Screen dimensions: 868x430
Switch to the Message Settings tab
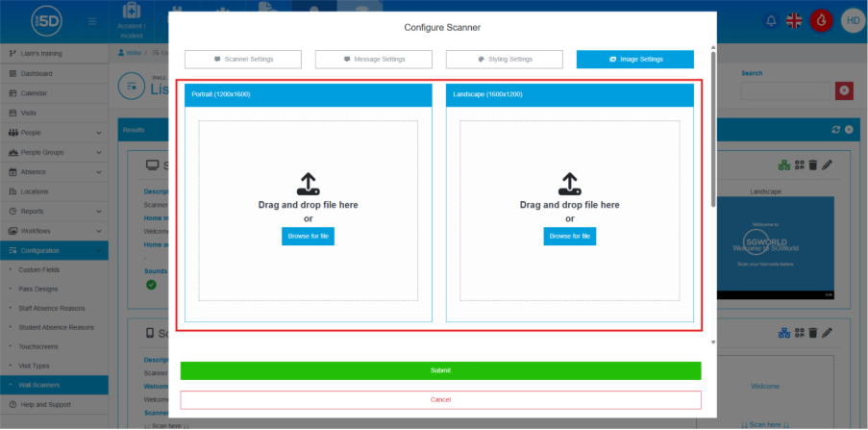(x=374, y=60)
